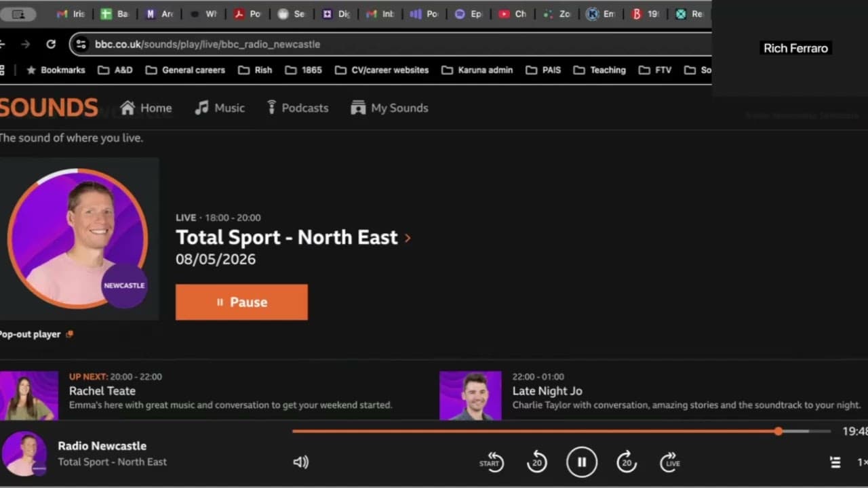This screenshot has width=868, height=488.
Task: Open the player queue list icon
Action: pos(835,462)
